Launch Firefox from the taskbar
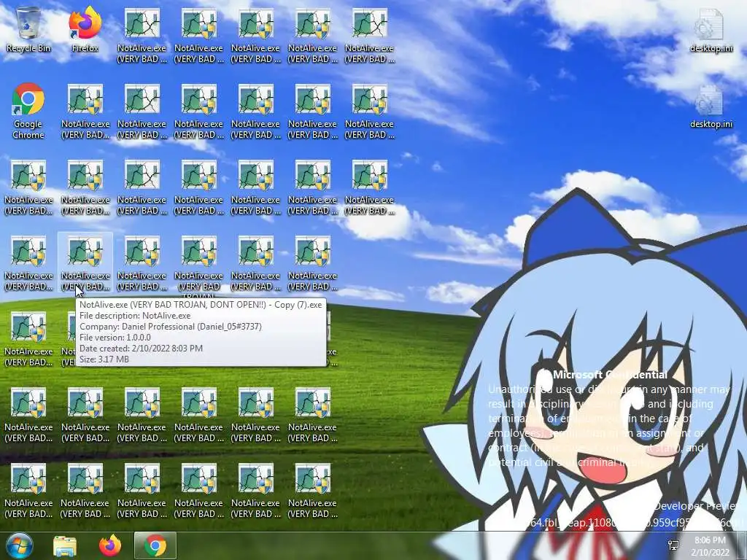This screenshot has width=747, height=560. pyautogui.click(x=110, y=545)
